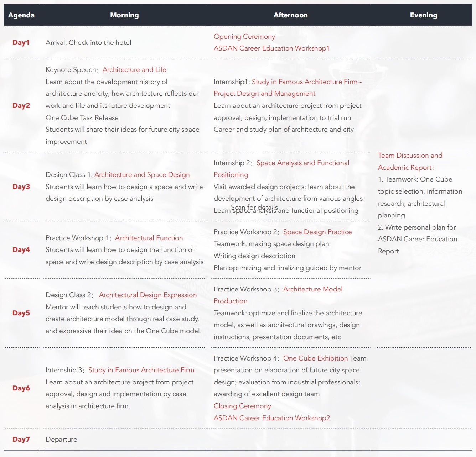Click 'Writing design description' line
Viewport: 476px width, 457px height.
(x=254, y=256)
